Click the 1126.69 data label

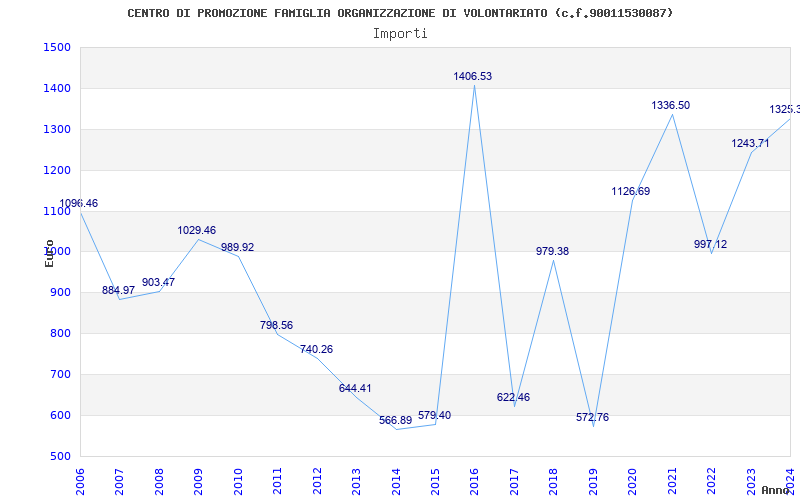point(631,192)
